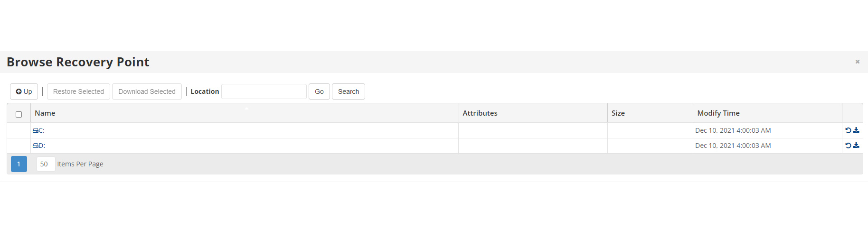This screenshot has height=237, width=868.
Task: Go up one directory level
Action: coord(24,91)
